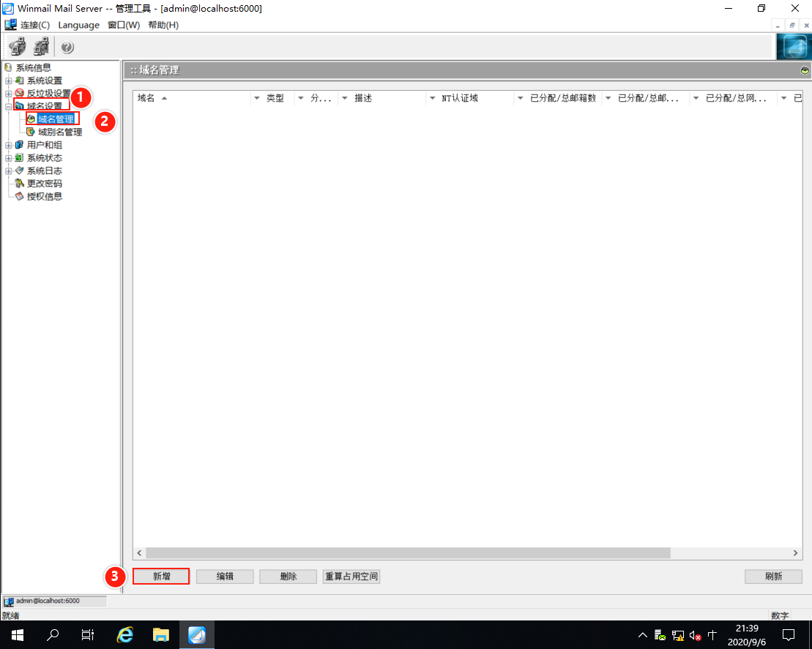Select 更改密码 in the tree
Image resolution: width=812 pixels, height=649 pixels.
pyautogui.click(x=45, y=184)
